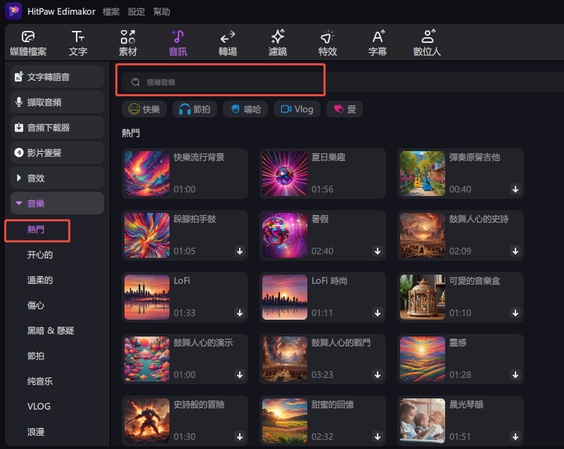The height and width of the screenshot is (449, 564).
Task: Click the 彈奏原聲吉他 guitar thumbnail
Action: (422, 173)
